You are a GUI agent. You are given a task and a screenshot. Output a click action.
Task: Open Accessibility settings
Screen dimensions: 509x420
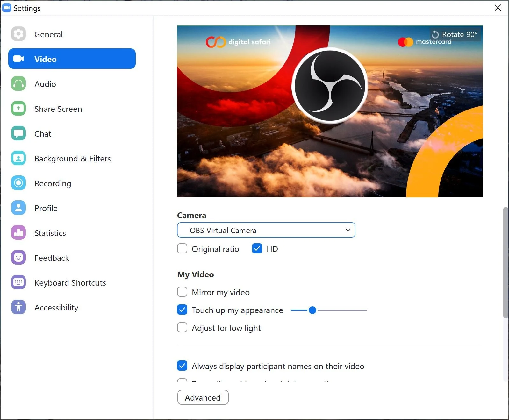point(72,307)
